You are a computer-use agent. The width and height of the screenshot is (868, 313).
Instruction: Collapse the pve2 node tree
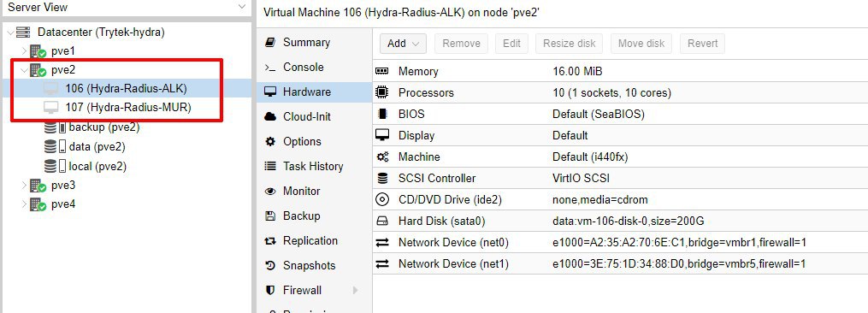[x=24, y=70]
